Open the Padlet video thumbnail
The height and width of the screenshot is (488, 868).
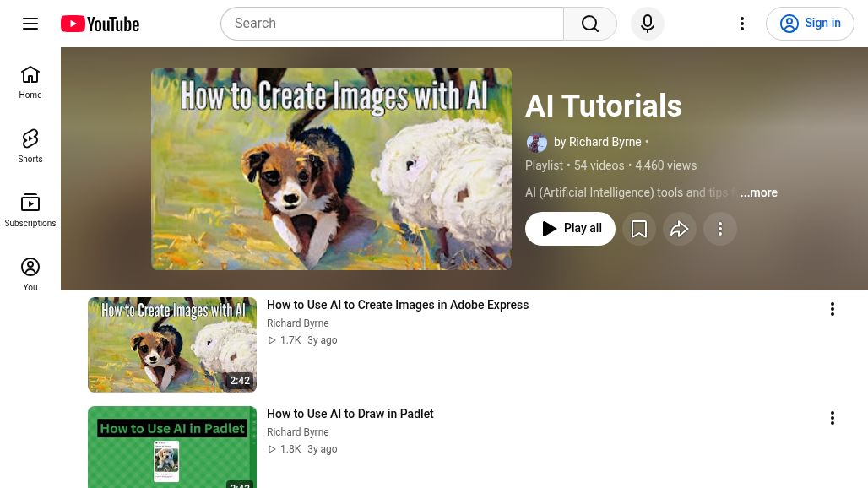[x=172, y=447]
